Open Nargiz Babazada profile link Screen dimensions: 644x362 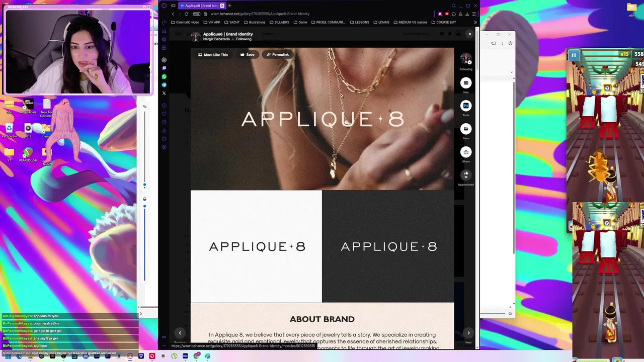(216, 39)
